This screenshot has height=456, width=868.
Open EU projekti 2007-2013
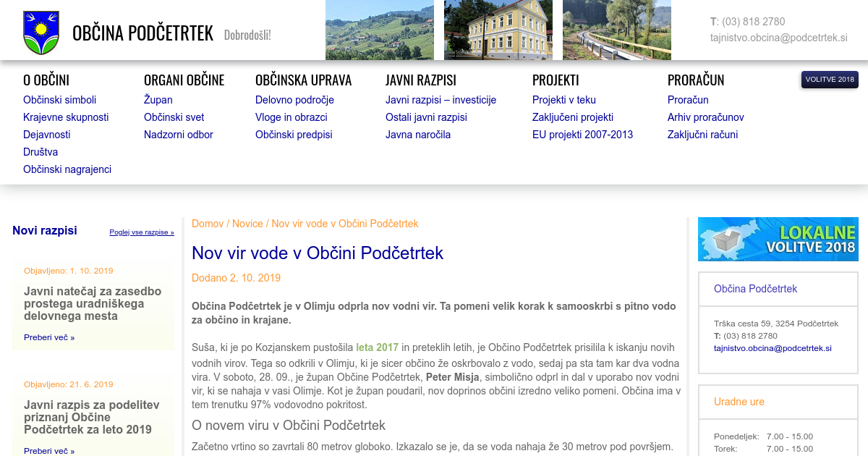(x=582, y=135)
